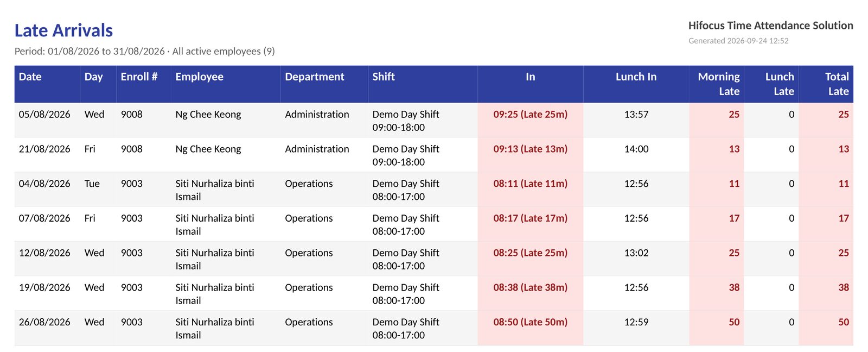Click the Total Late value 50

(x=844, y=323)
